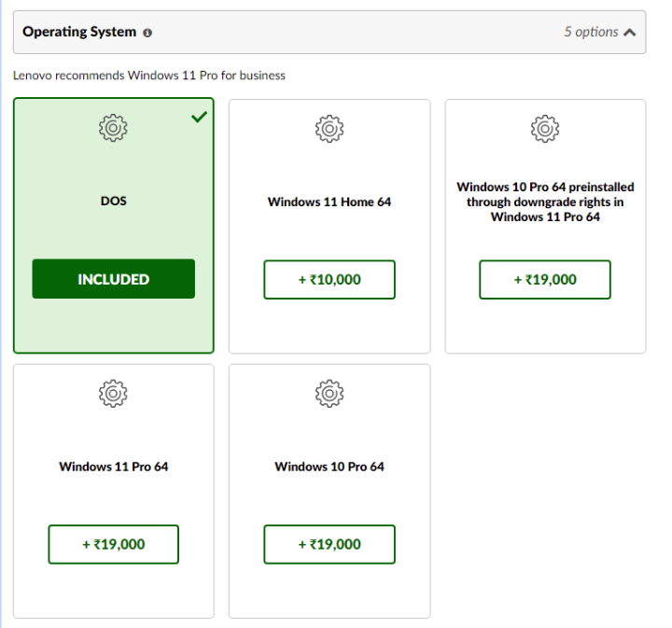Select the Windows 11 Pro 64 label
Screen dimensions: 672x628
coord(113,467)
